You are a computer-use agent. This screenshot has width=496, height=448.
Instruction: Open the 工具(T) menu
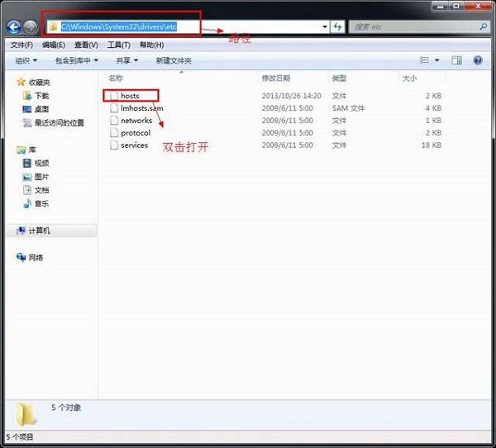tap(118, 45)
